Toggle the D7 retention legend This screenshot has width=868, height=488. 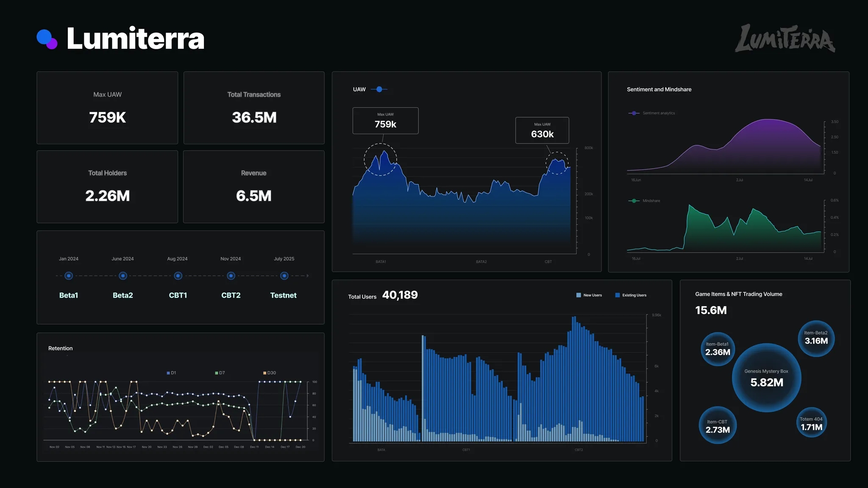coord(220,373)
